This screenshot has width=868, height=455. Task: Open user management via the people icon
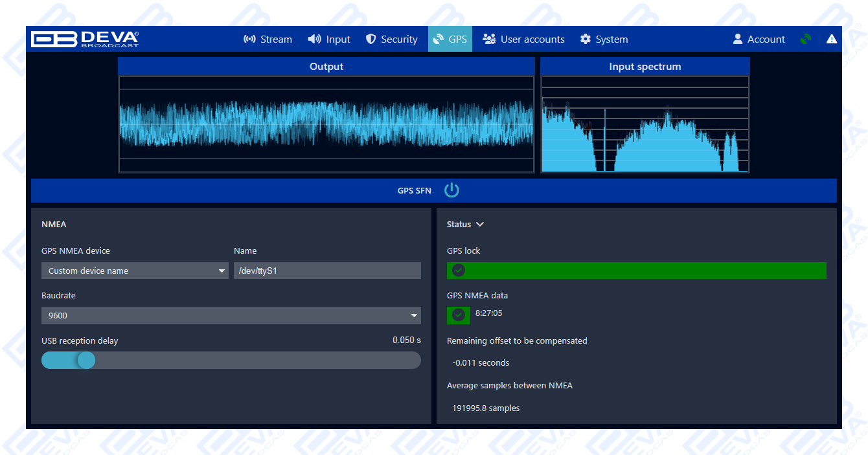[x=490, y=39]
